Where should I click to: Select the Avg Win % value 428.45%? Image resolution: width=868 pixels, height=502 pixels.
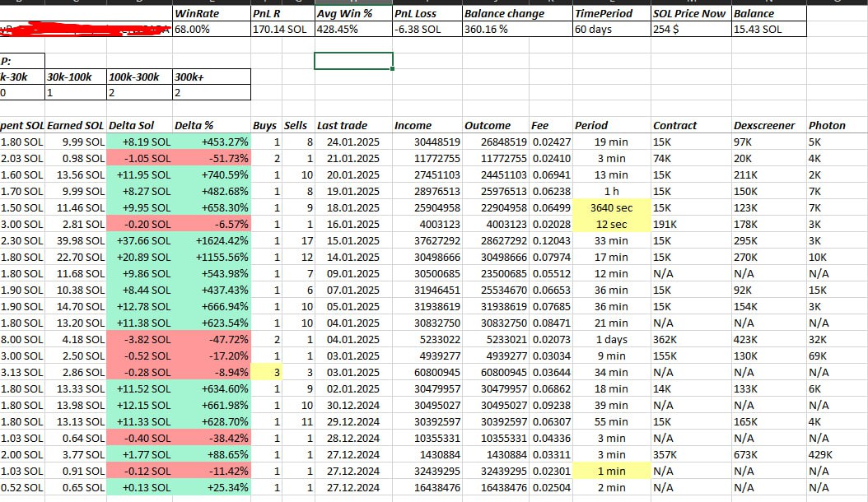point(352,30)
